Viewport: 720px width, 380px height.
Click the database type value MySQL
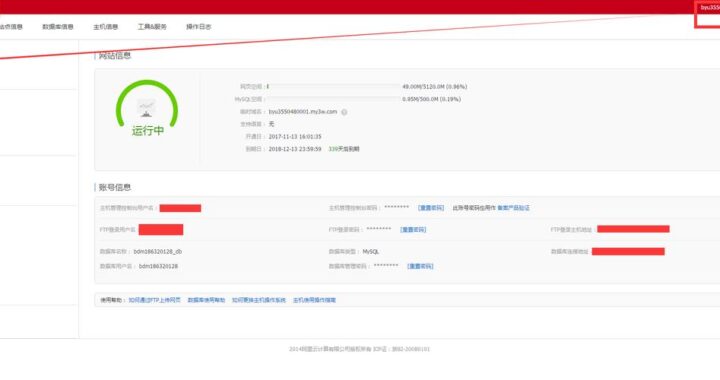point(371,252)
